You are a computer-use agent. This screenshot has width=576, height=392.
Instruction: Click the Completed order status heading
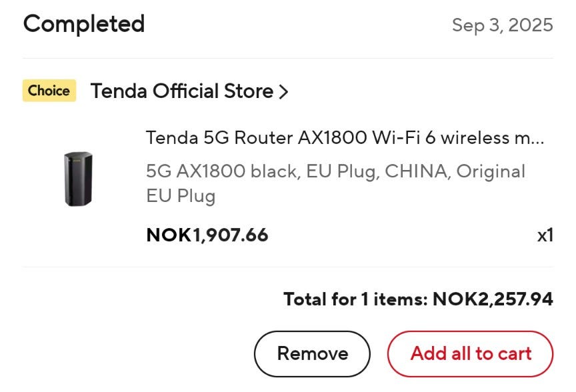(84, 25)
